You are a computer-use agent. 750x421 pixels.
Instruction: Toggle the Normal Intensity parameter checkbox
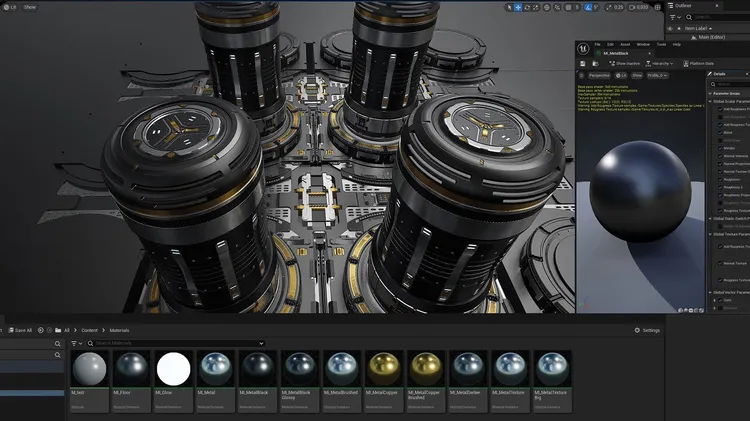pos(720,156)
